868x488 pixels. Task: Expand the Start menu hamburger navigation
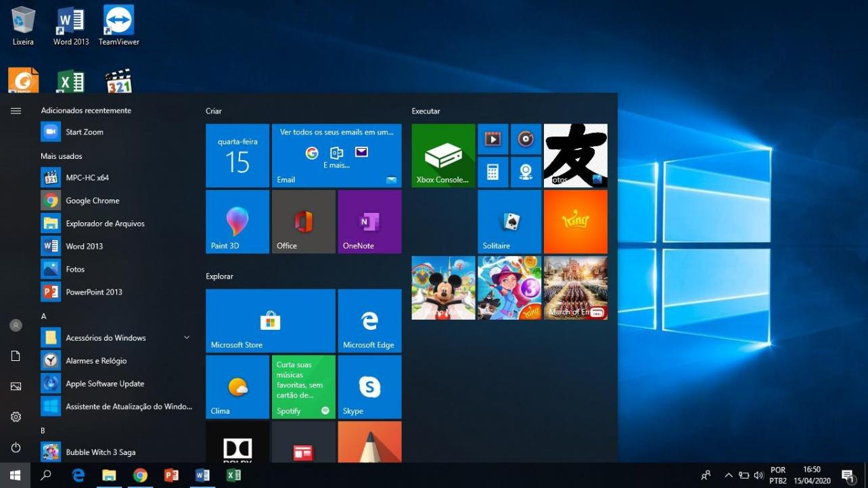(16, 111)
